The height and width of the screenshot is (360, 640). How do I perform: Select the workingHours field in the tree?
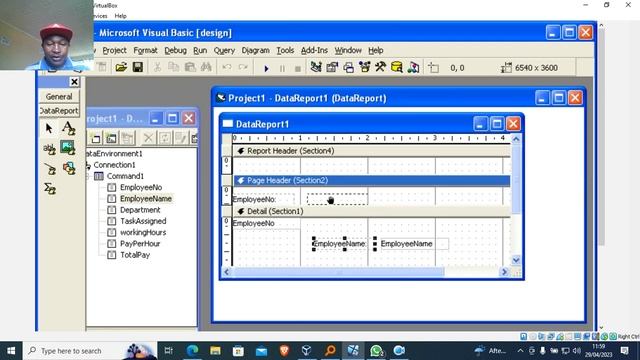coord(143,232)
